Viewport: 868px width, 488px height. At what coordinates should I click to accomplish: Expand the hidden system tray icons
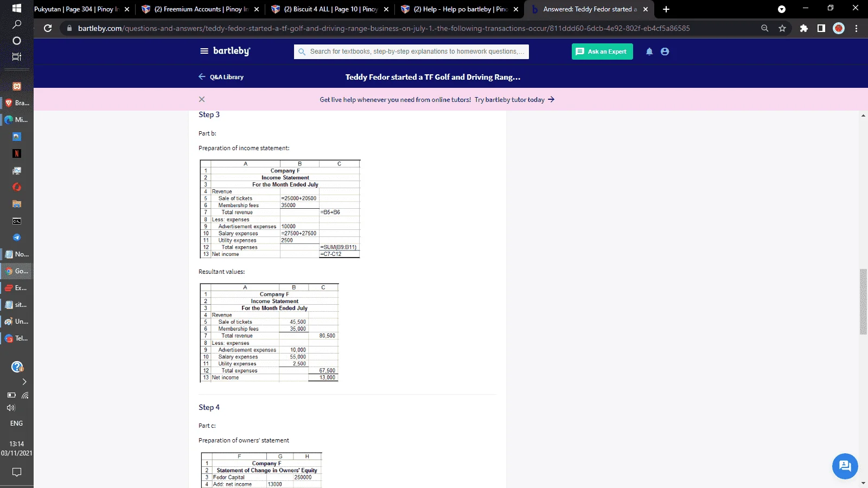tap(24, 382)
